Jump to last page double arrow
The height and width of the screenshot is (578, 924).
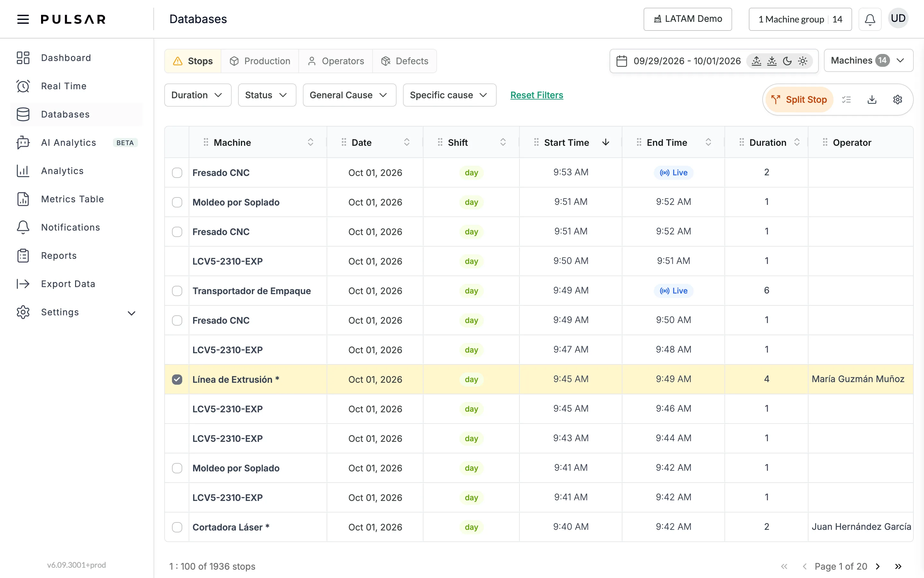(898, 566)
